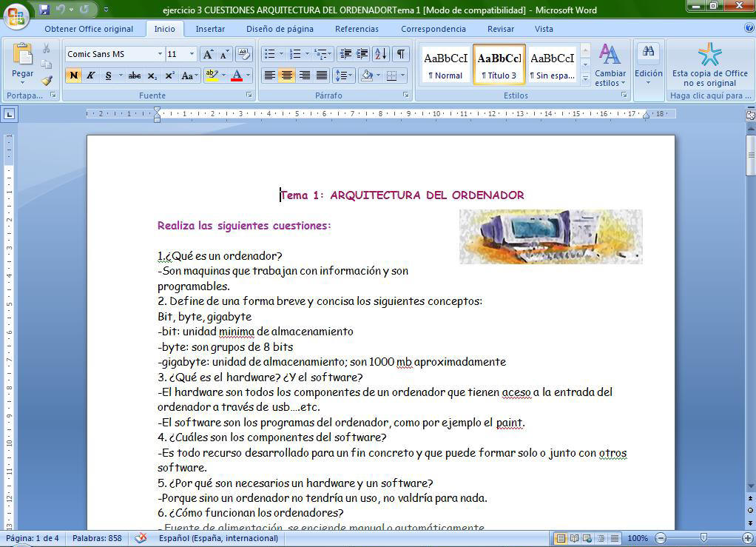The height and width of the screenshot is (547, 756).
Task: Sort text alphabetically with A-Z icon
Action: [x=381, y=53]
